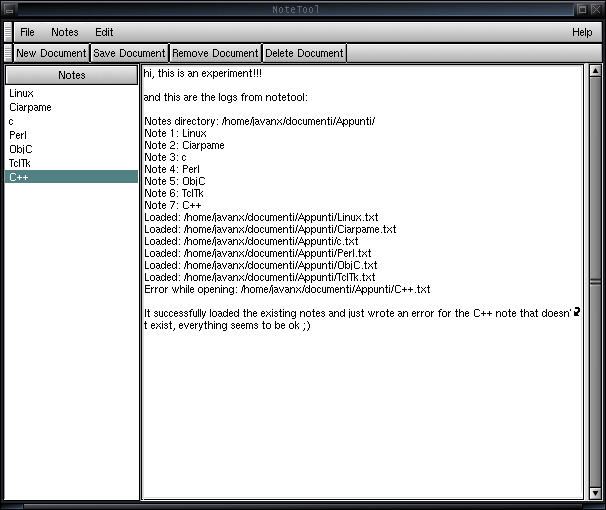Image resolution: width=606 pixels, height=510 pixels.
Task: Select the Perl note
Action: click(x=18, y=135)
